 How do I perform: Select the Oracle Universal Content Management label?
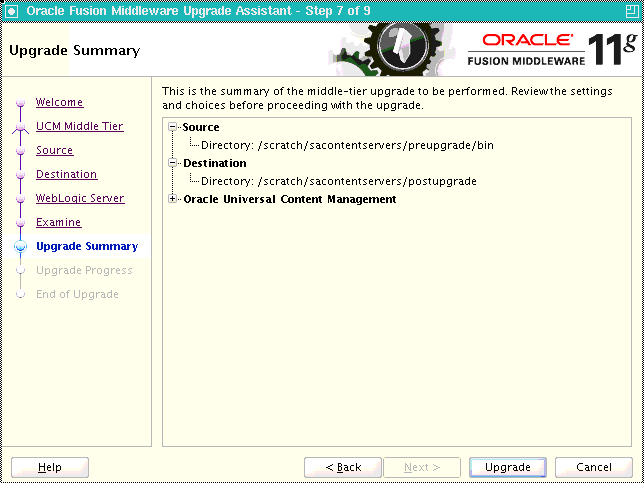(290, 199)
